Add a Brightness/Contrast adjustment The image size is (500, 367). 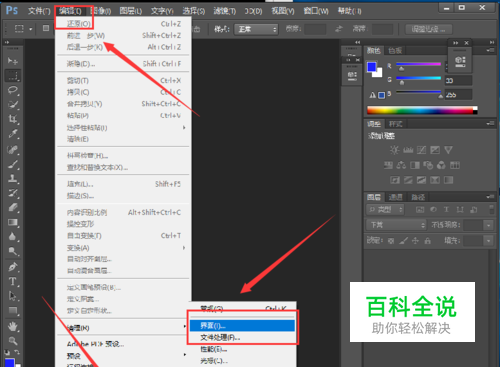coord(394,150)
